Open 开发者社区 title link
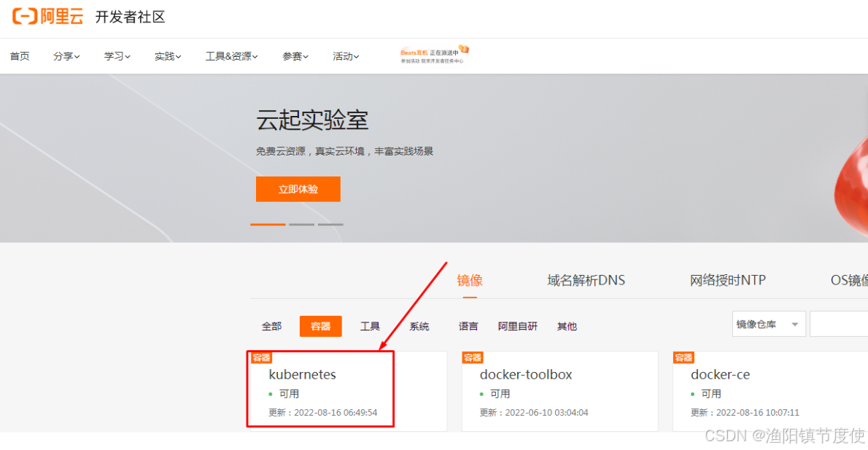The width and height of the screenshot is (868, 450). point(130,18)
